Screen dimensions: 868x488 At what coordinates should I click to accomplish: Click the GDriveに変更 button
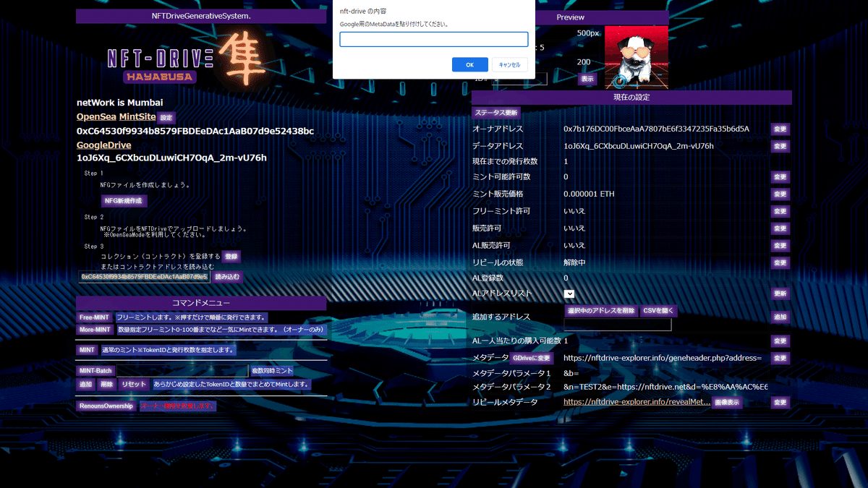532,358
